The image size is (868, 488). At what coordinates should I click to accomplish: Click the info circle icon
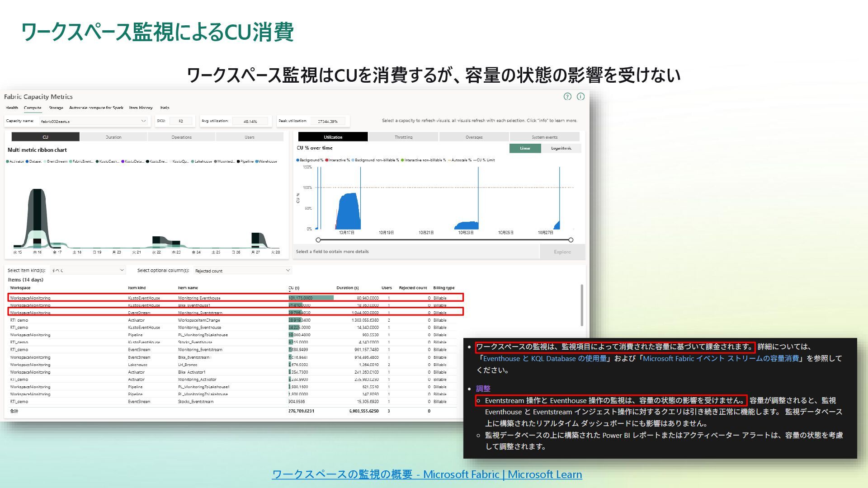581,96
